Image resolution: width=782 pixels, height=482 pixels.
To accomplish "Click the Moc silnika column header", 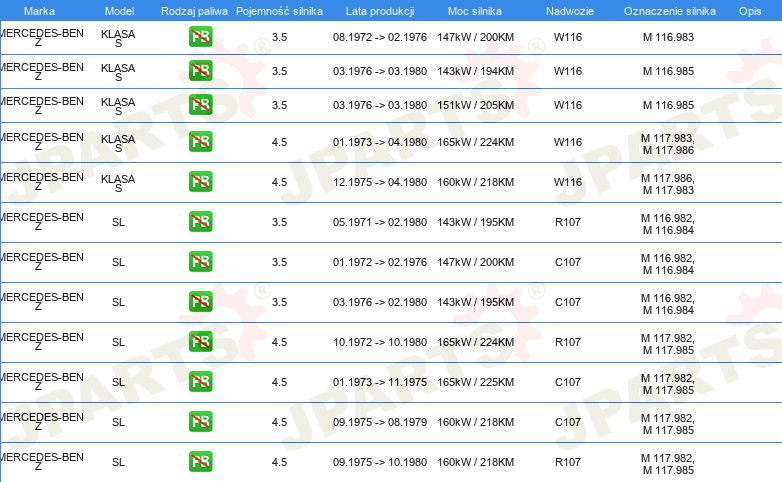I will coord(475,11).
